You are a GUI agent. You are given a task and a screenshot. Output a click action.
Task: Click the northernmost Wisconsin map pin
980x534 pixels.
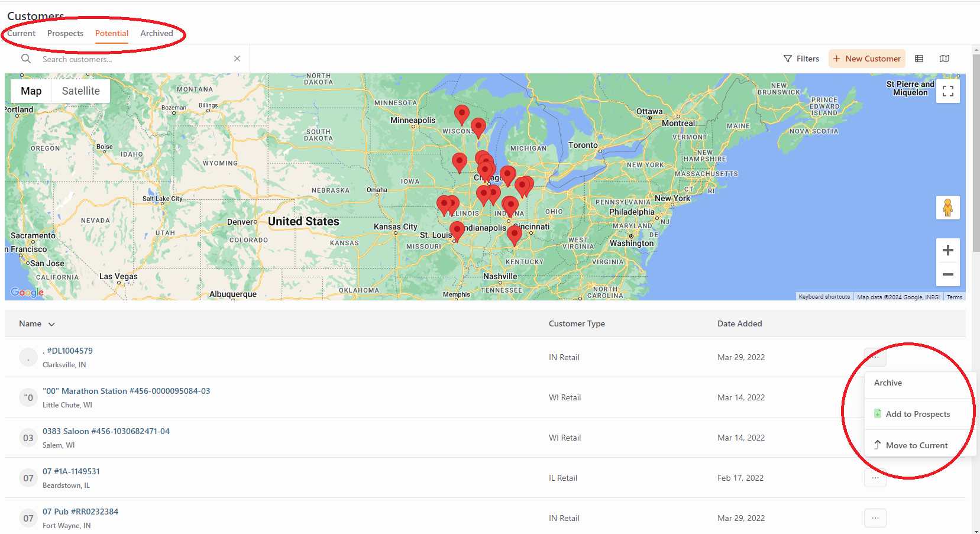462,114
